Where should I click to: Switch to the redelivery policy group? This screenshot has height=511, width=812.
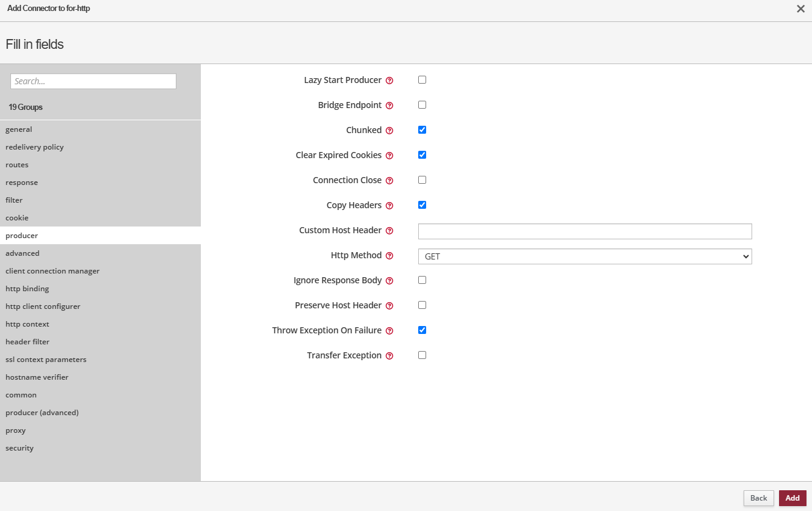point(35,147)
